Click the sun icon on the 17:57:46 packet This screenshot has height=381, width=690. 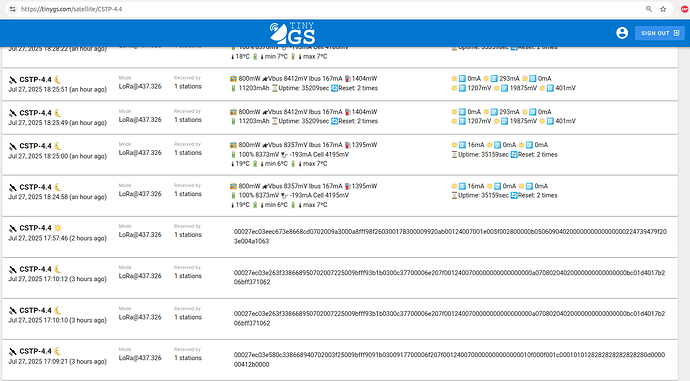[58, 228]
